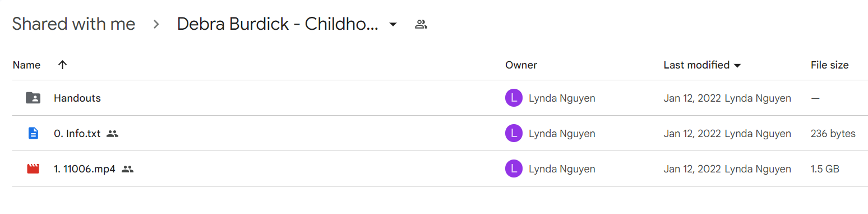Click the red video icon for 1. 11006.mp4
This screenshot has height=214, width=868.
tap(33, 169)
